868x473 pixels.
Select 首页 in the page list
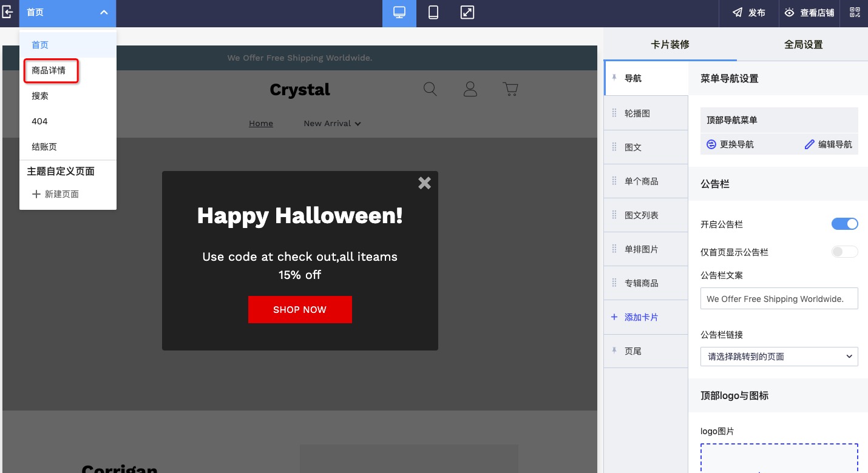click(68, 45)
